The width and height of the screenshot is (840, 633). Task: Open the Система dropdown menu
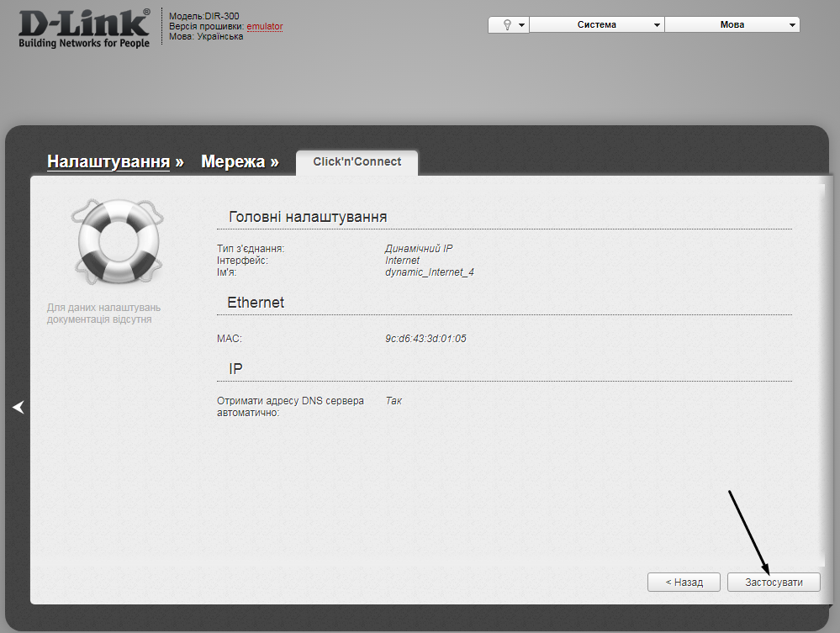point(597,24)
